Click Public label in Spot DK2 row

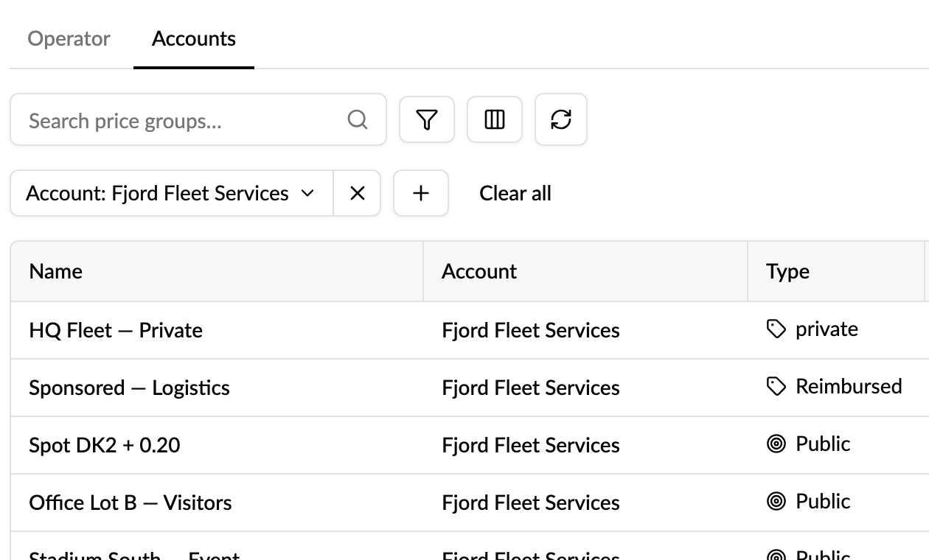(x=823, y=444)
